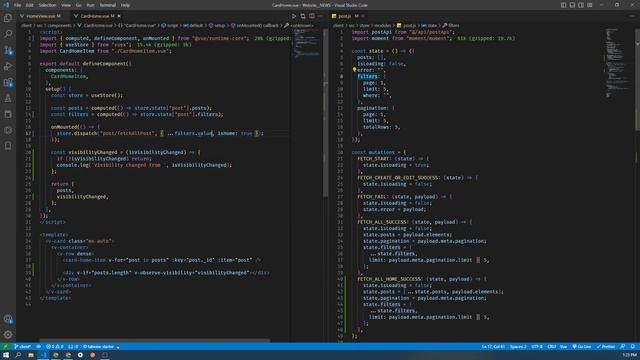The width and height of the screenshot is (640, 360).
Task: Click 'filters' in right breadcrumb
Action: 453,25
